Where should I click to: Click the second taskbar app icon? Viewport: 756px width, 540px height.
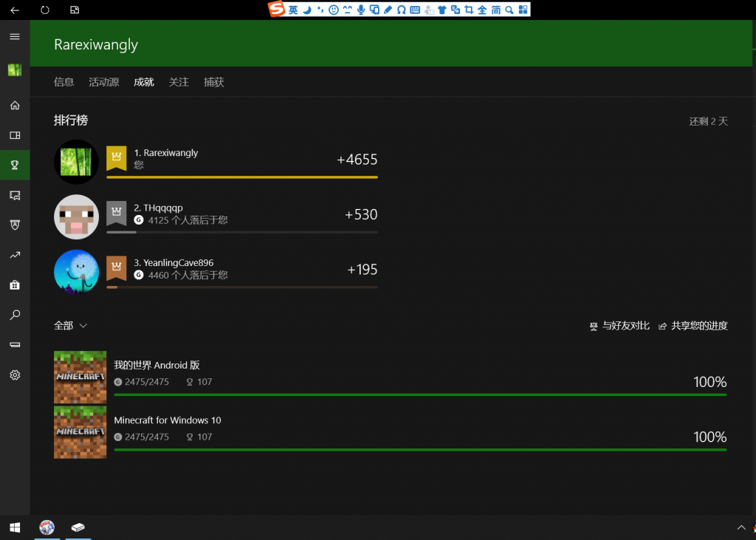(78, 527)
